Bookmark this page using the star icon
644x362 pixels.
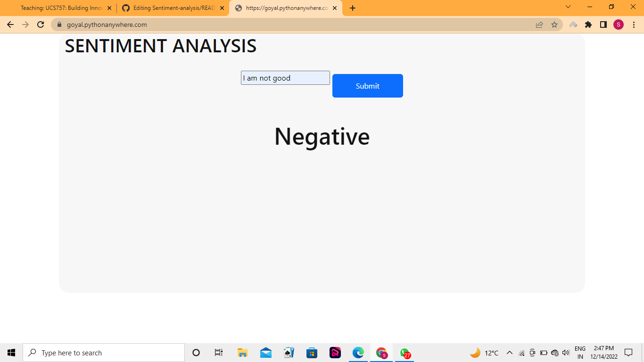tap(554, 24)
